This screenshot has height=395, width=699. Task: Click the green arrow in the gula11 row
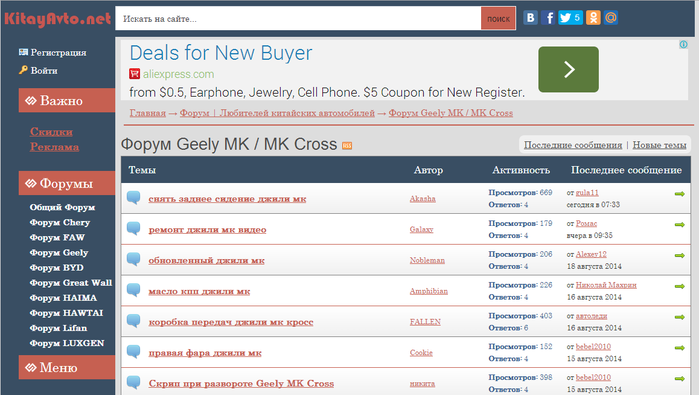(679, 193)
